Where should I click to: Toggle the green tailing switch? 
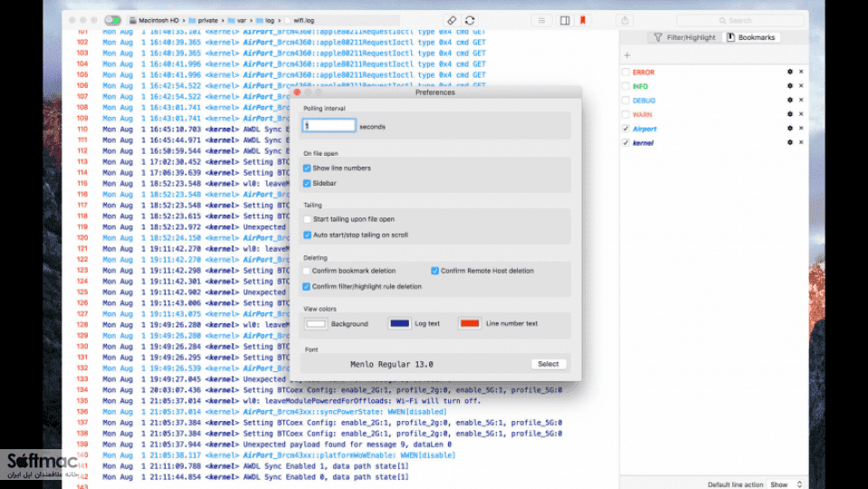coord(113,21)
